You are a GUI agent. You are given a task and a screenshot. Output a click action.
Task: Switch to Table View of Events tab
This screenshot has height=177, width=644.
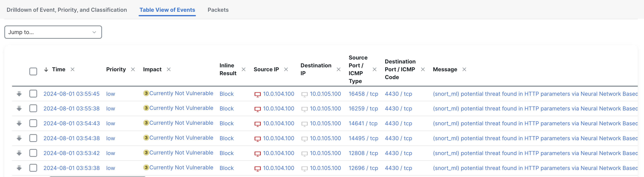(x=167, y=10)
